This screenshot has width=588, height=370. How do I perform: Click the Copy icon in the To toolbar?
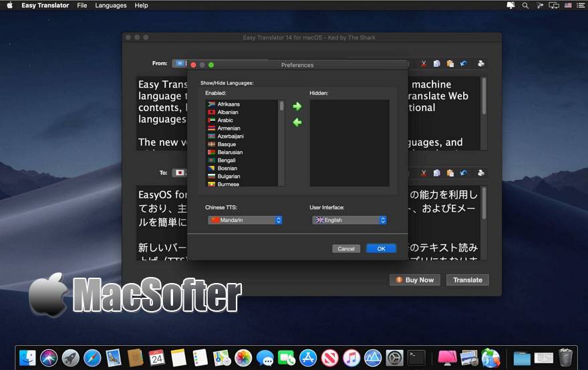[x=437, y=173]
